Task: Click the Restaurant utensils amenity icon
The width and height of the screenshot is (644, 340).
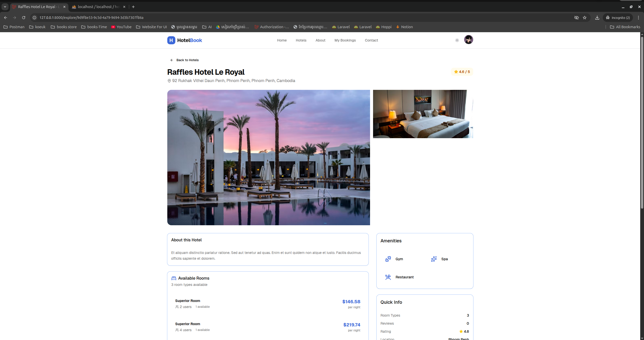Action: tap(388, 277)
